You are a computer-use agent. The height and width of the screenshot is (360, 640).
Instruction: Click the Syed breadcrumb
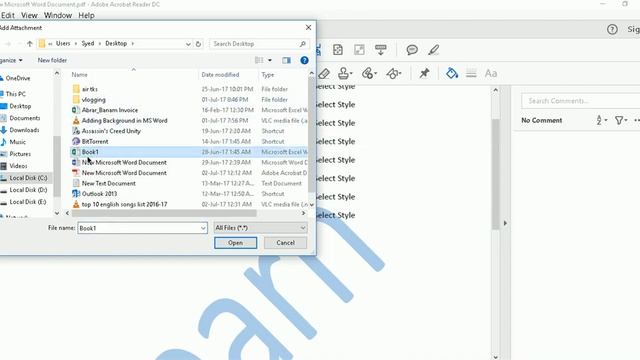(88, 43)
